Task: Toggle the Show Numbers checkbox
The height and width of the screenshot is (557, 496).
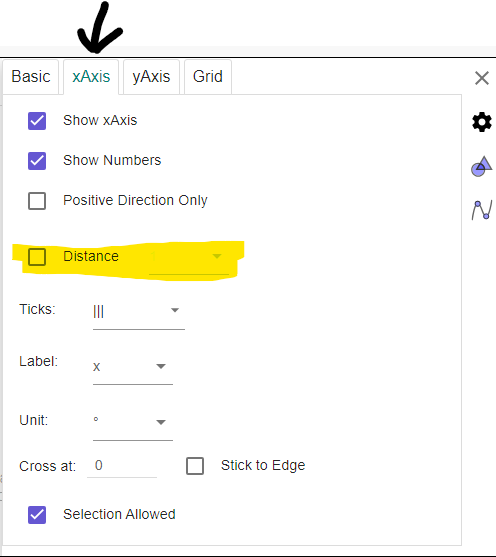Action: tap(37, 161)
